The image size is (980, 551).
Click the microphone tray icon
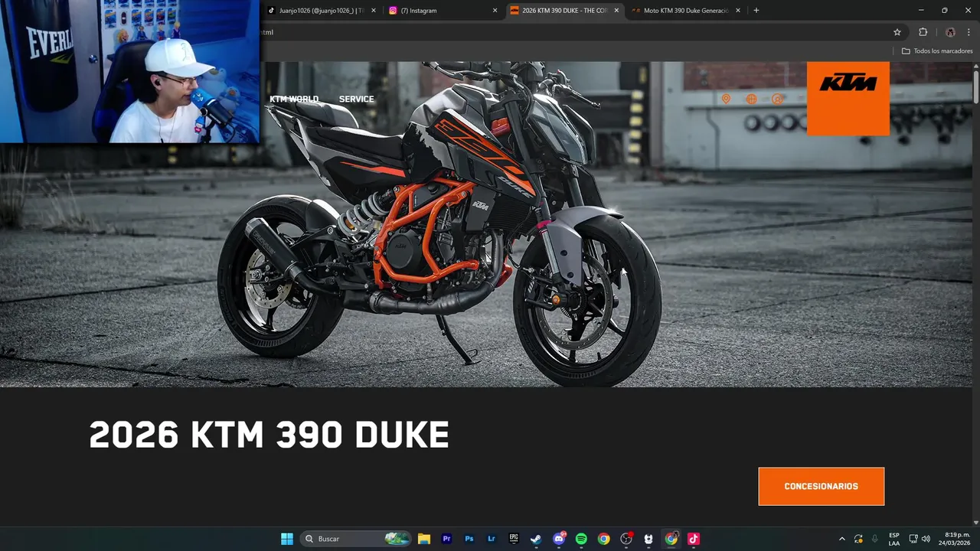tap(874, 539)
